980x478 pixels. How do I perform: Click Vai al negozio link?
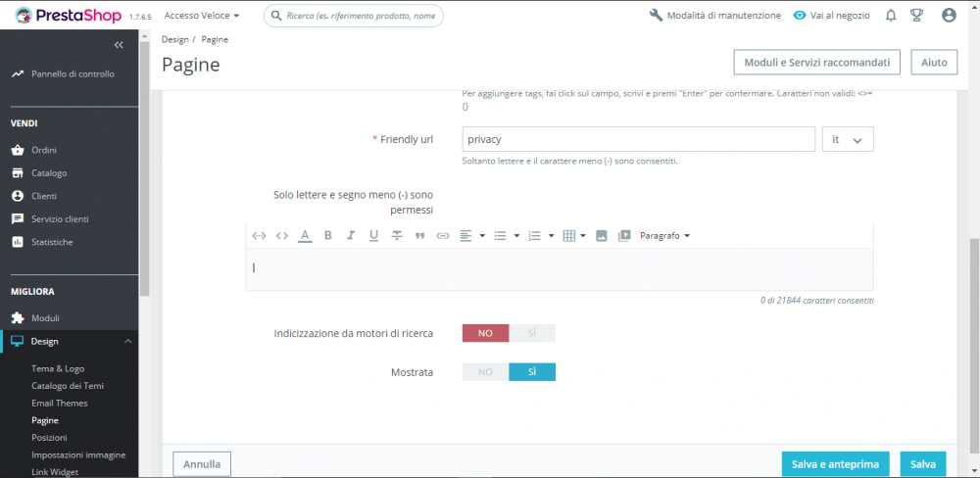(831, 15)
